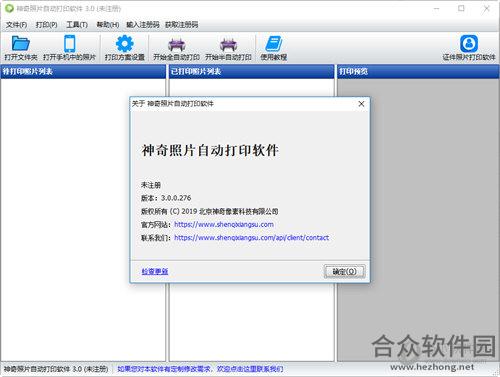The image size is (500, 377).
Task: Click the 打开手机中的照片 phone icon
Action: coord(69,43)
